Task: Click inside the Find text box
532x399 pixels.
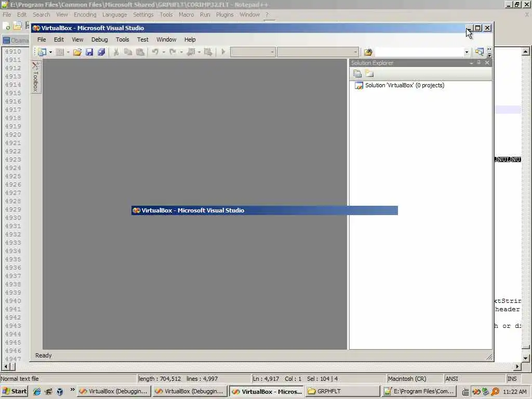Action: tap(419, 52)
